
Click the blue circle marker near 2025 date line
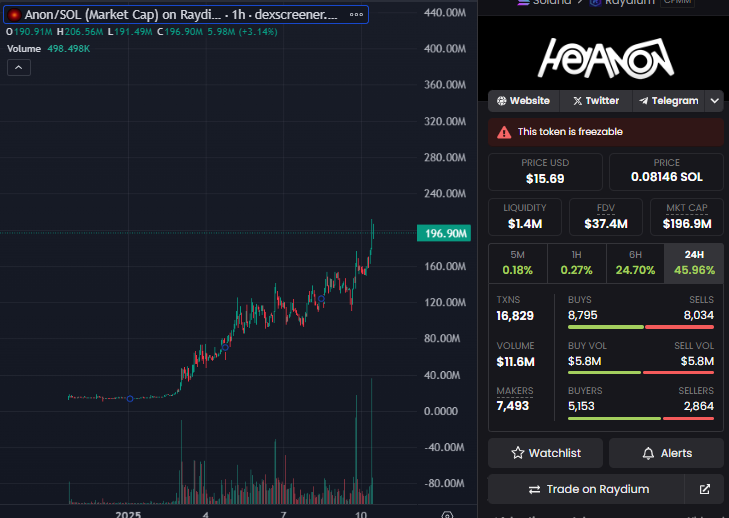[130, 398]
